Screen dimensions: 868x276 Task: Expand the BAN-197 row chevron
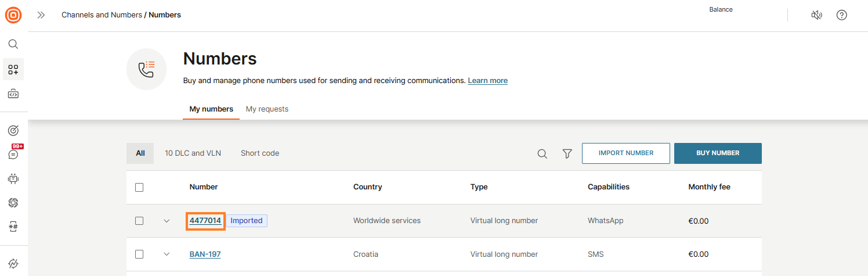(x=167, y=255)
